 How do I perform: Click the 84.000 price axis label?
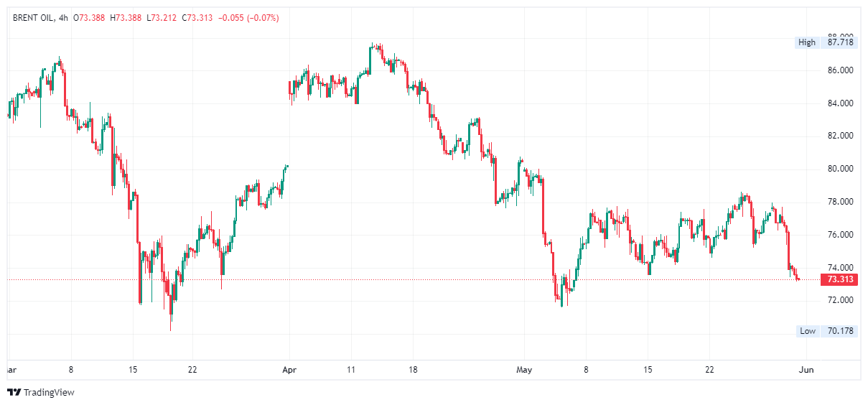coord(840,103)
